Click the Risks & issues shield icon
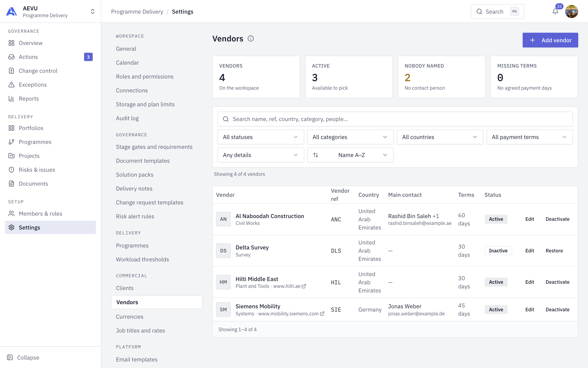This screenshot has width=588, height=368. tap(11, 170)
